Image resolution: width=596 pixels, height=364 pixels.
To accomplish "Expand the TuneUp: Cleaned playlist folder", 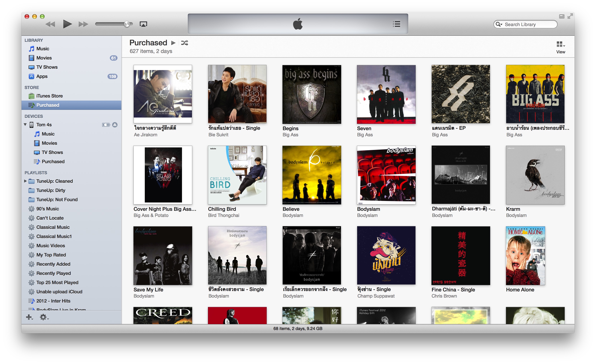I will click(25, 181).
